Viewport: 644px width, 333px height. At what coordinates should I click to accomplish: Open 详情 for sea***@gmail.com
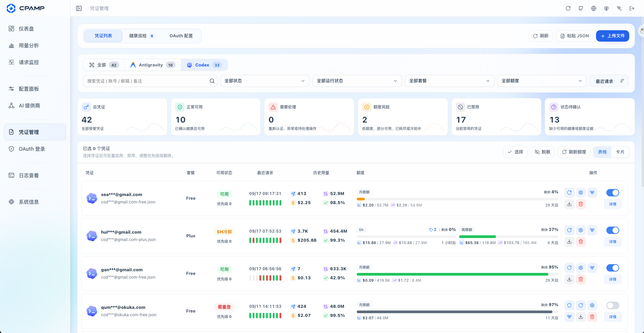(612, 204)
